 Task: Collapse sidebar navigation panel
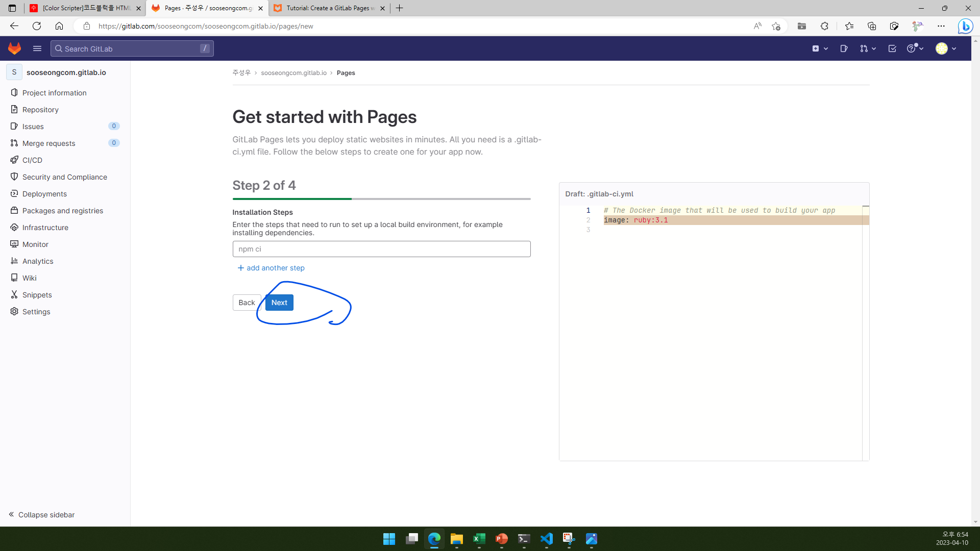(x=42, y=515)
